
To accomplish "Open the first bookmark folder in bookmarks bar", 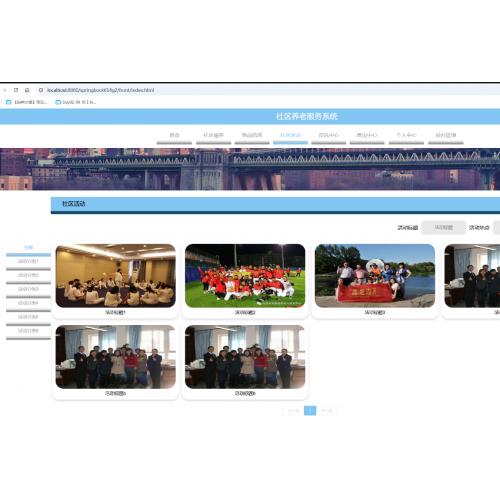I will pyautogui.click(x=27, y=102).
